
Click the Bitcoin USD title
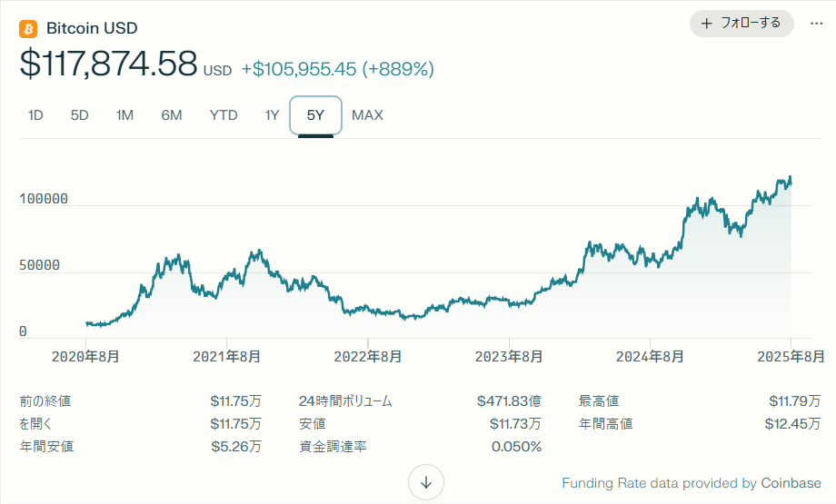tap(92, 28)
